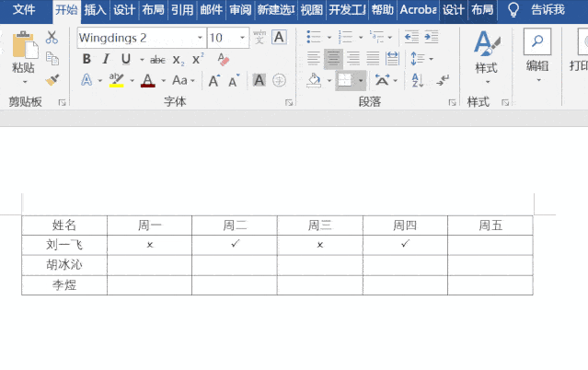Expand font color options
Image resolution: width=588 pixels, height=370 pixels.
[164, 81]
